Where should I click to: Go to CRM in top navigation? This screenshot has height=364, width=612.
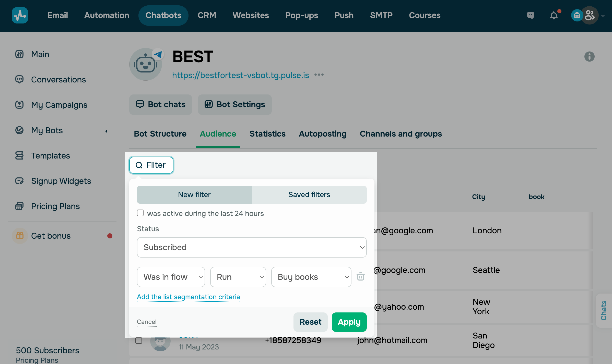(x=207, y=15)
